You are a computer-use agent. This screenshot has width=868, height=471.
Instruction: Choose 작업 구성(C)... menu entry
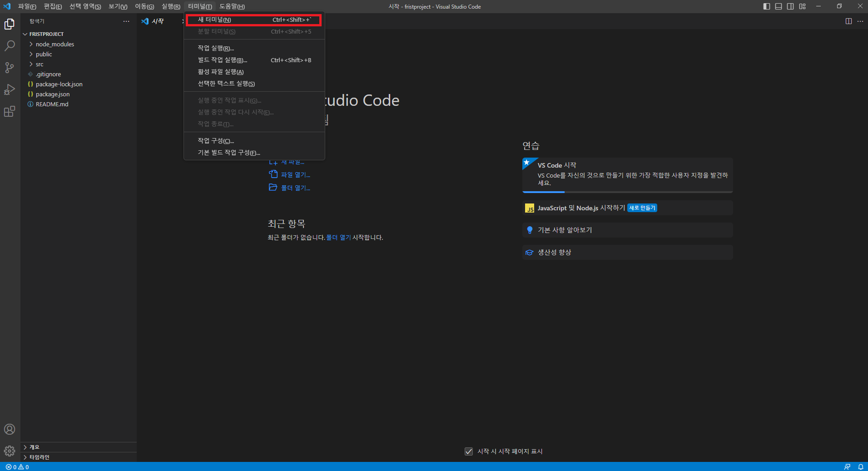click(x=254, y=141)
